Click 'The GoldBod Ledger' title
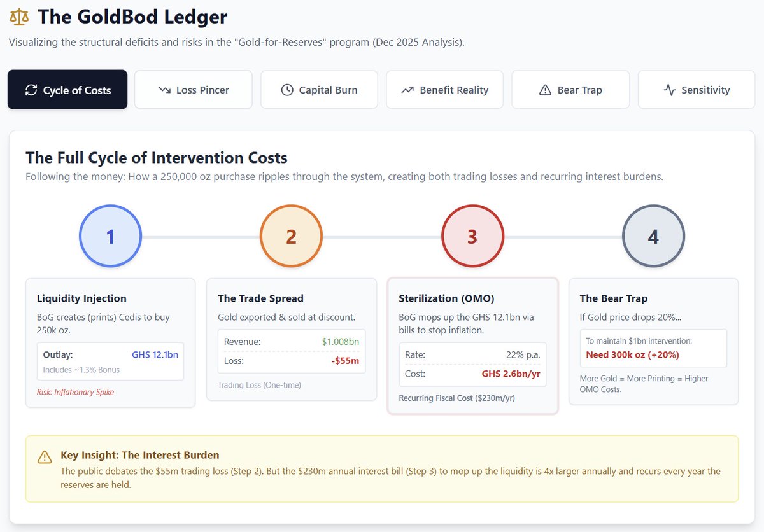This screenshot has width=764, height=532. (x=132, y=17)
